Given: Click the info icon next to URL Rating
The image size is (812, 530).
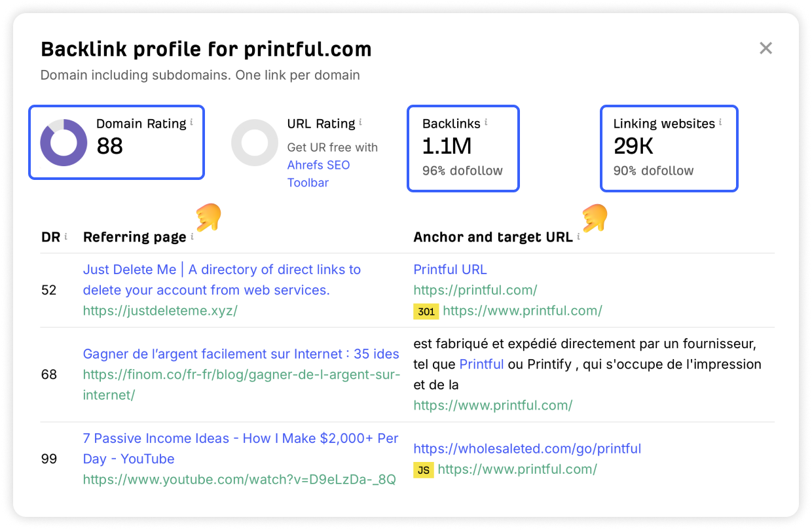Looking at the screenshot, I should click(360, 122).
